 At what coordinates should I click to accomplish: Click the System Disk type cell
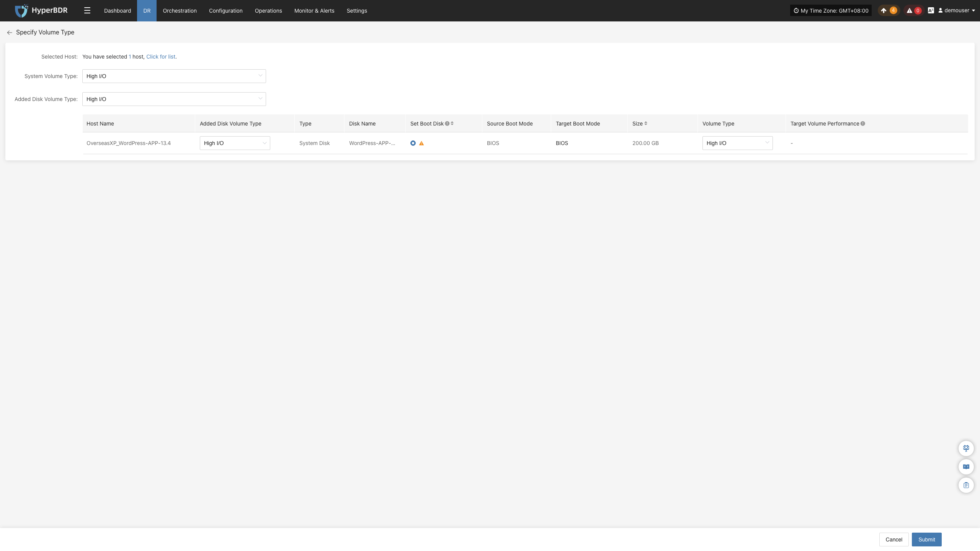click(314, 143)
